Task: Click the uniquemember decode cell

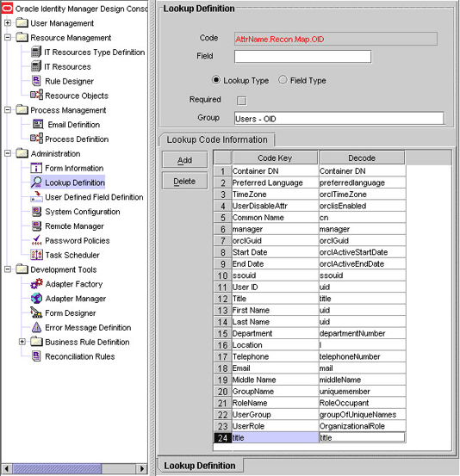Action: click(362, 392)
